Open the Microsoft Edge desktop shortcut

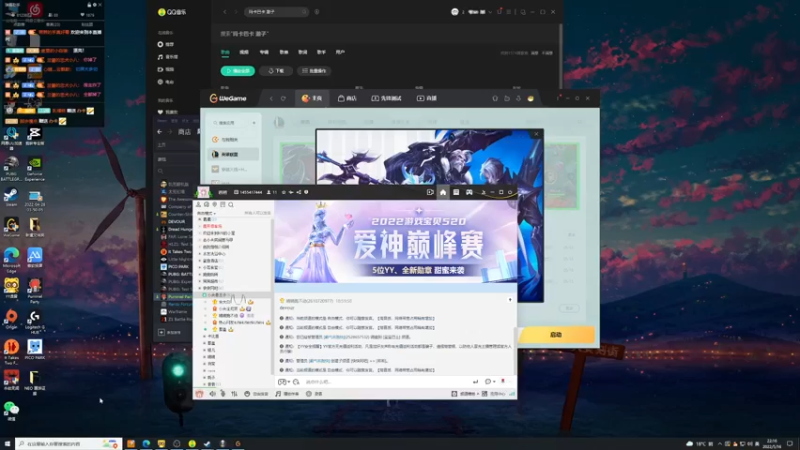click(11, 259)
